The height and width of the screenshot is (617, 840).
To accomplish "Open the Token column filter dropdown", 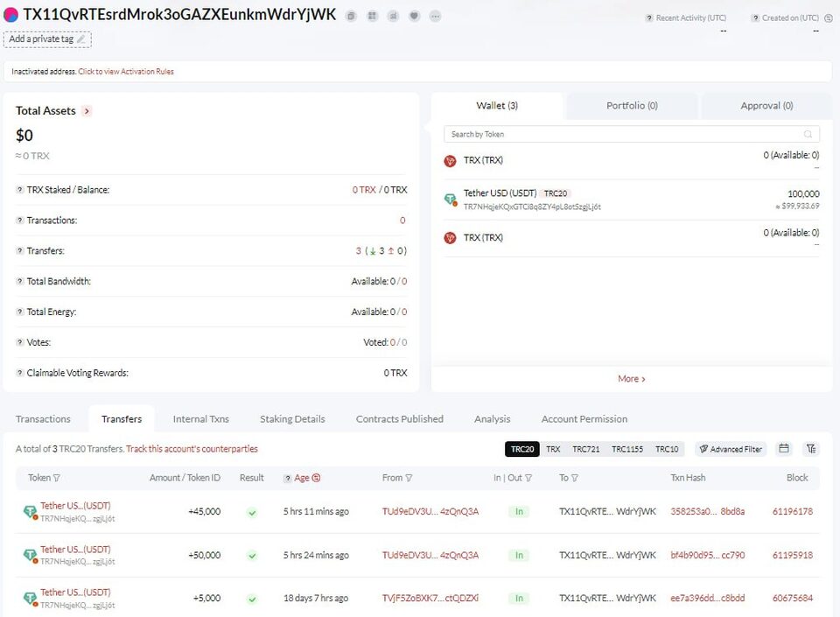I will [x=57, y=478].
